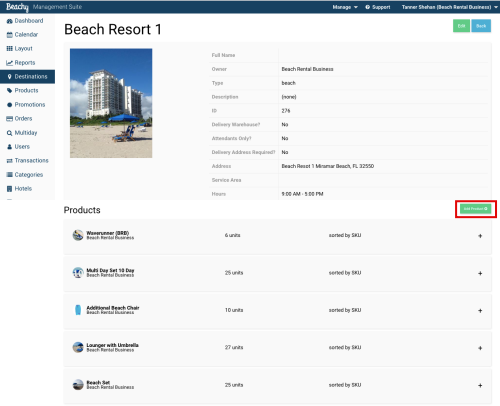The height and width of the screenshot is (406, 500).
Task: Click the Additional Beach Chair product name
Action: coord(113,308)
